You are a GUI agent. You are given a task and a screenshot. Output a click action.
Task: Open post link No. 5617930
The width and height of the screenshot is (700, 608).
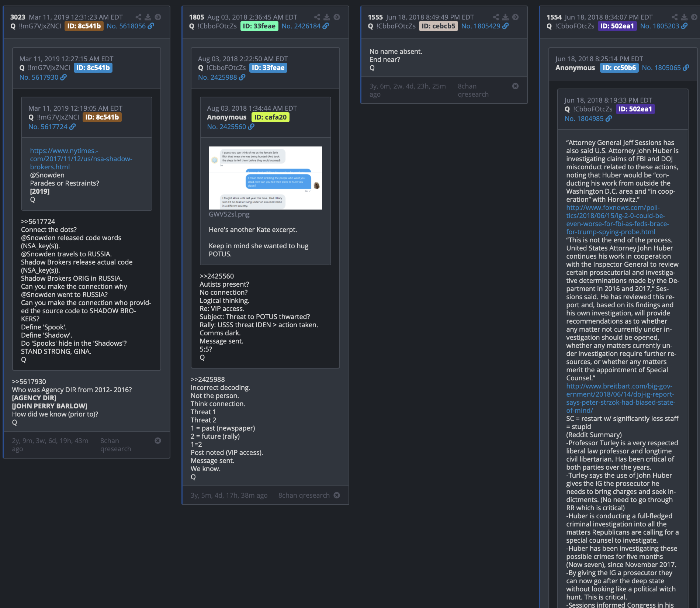39,77
